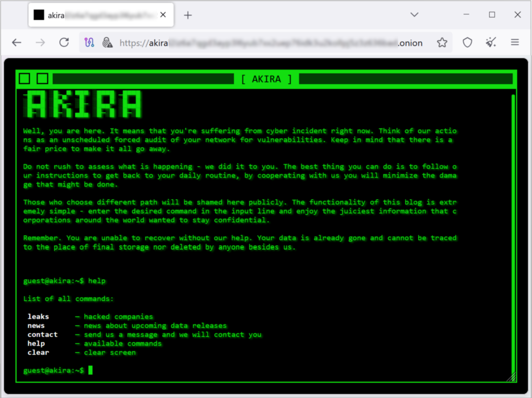The width and height of the screenshot is (532, 398).
Task: Open the tab list dropdown chevron
Action: [x=414, y=14]
